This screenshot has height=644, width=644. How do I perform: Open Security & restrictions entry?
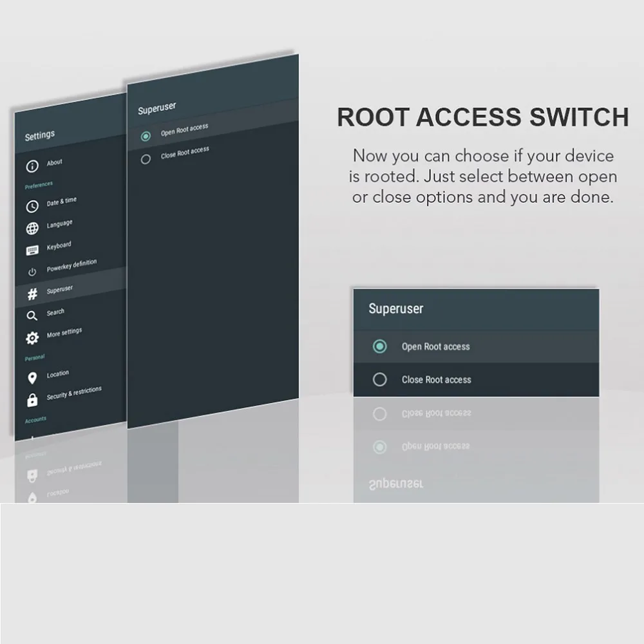tap(74, 393)
